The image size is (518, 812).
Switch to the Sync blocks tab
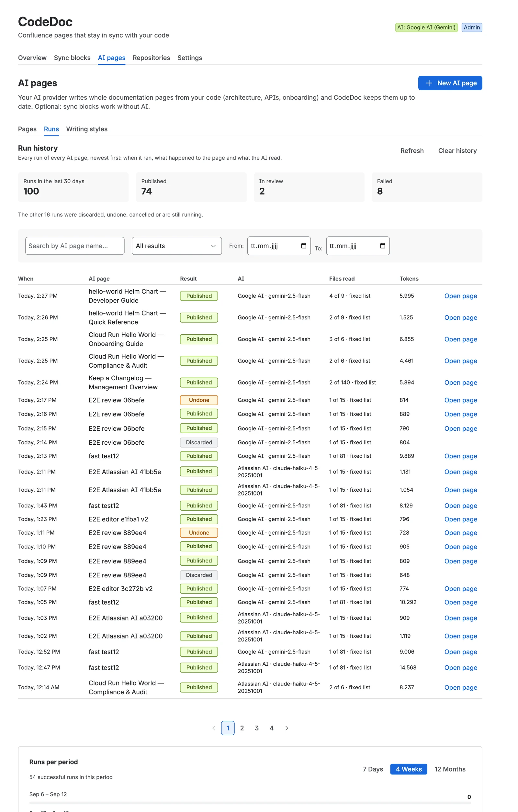pyautogui.click(x=72, y=58)
